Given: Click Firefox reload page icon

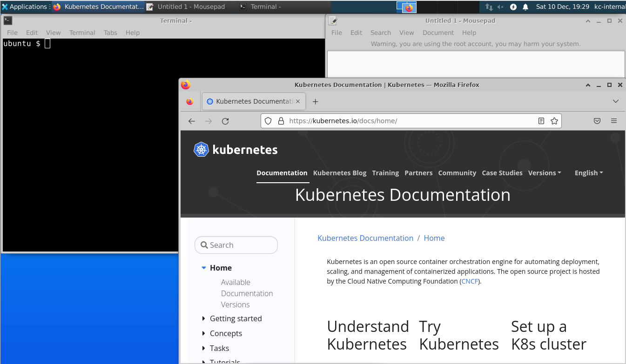Looking at the screenshot, I should click(x=225, y=121).
